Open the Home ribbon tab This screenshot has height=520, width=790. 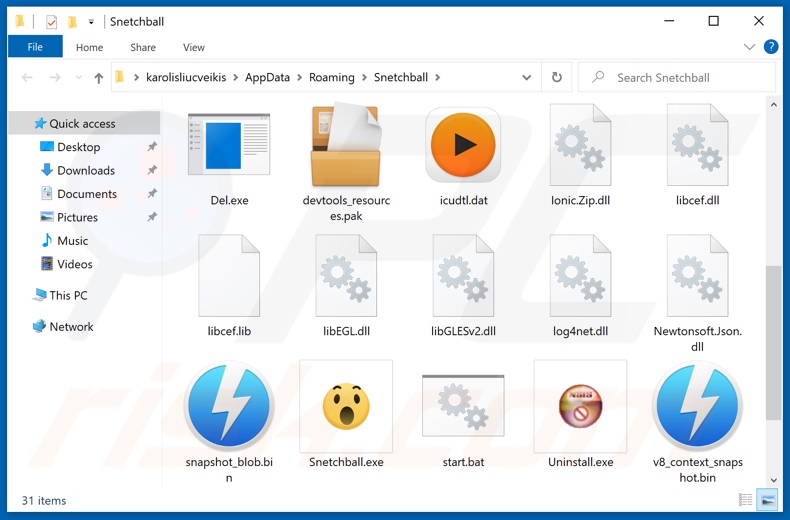(90, 47)
